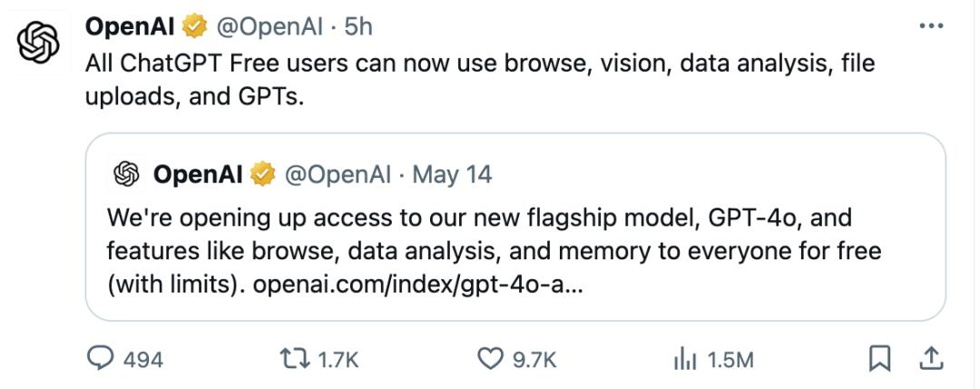Click the 9.7K likes count
This screenshot has width=980, height=389.
pyautogui.click(x=534, y=360)
